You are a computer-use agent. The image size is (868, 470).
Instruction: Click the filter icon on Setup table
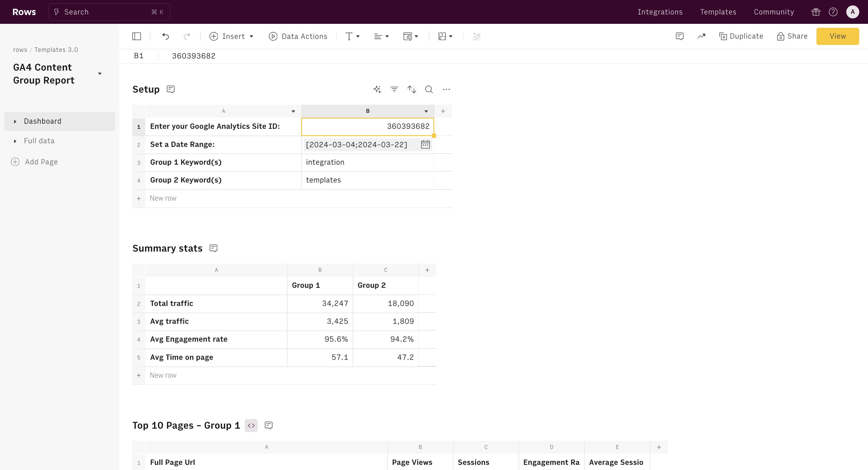coord(394,89)
